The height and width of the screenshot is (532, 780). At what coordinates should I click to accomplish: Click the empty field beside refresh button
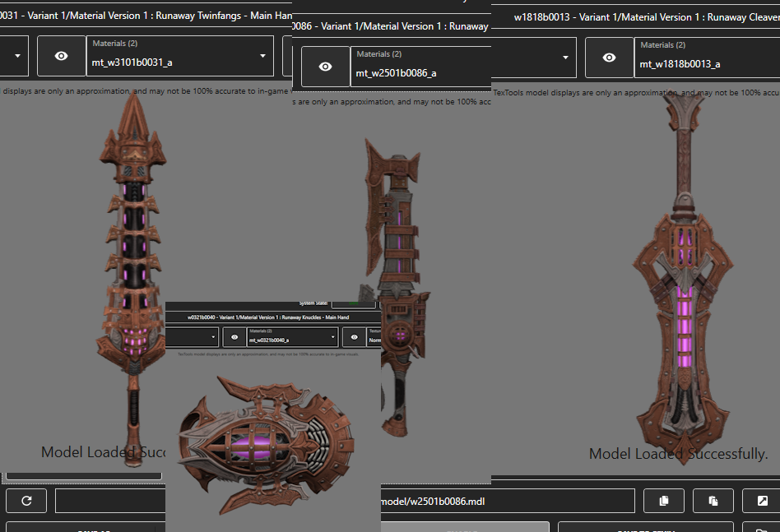pos(110,501)
